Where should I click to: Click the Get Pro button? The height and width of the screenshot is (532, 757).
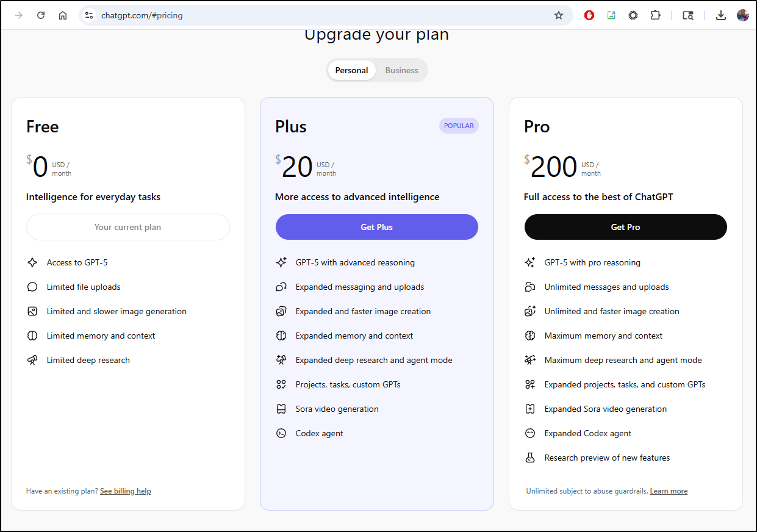(x=626, y=227)
